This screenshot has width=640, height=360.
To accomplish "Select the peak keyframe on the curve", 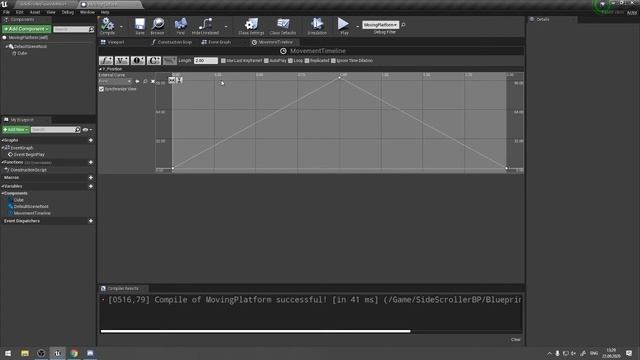I will tap(339, 77).
